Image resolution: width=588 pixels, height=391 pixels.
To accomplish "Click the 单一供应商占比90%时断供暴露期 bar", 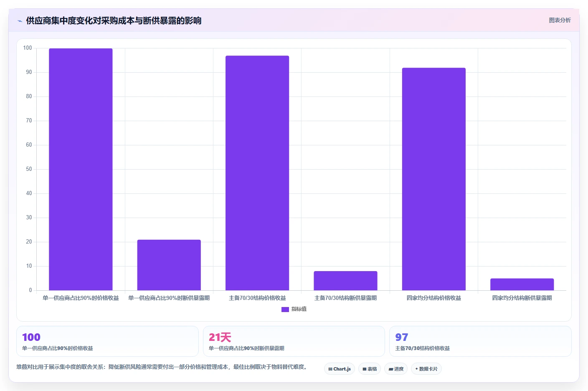I will pyautogui.click(x=169, y=265).
